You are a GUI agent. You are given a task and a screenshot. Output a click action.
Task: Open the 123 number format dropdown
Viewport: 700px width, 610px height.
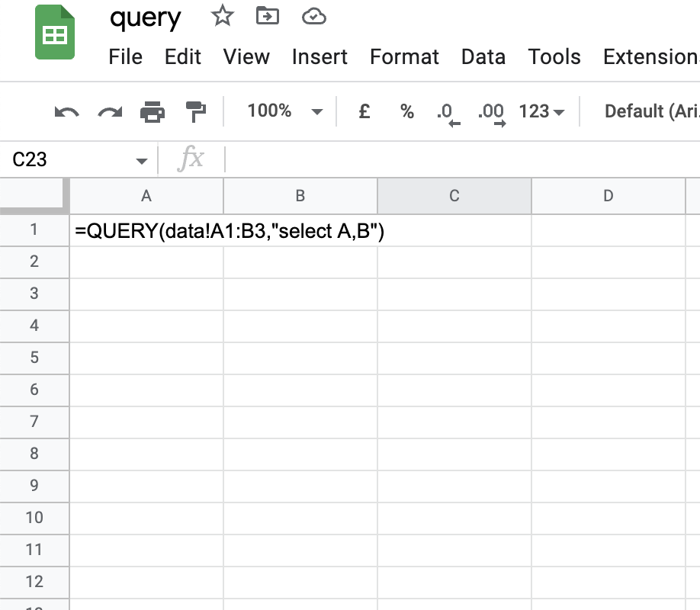(543, 111)
